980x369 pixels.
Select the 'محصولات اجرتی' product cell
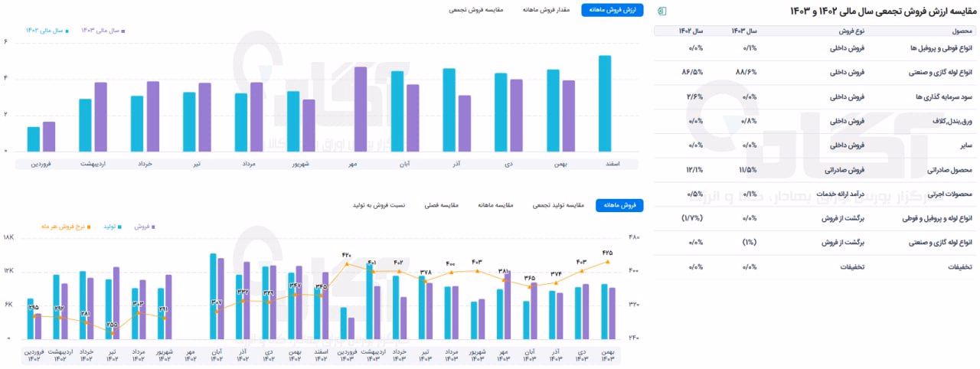click(x=949, y=194)
